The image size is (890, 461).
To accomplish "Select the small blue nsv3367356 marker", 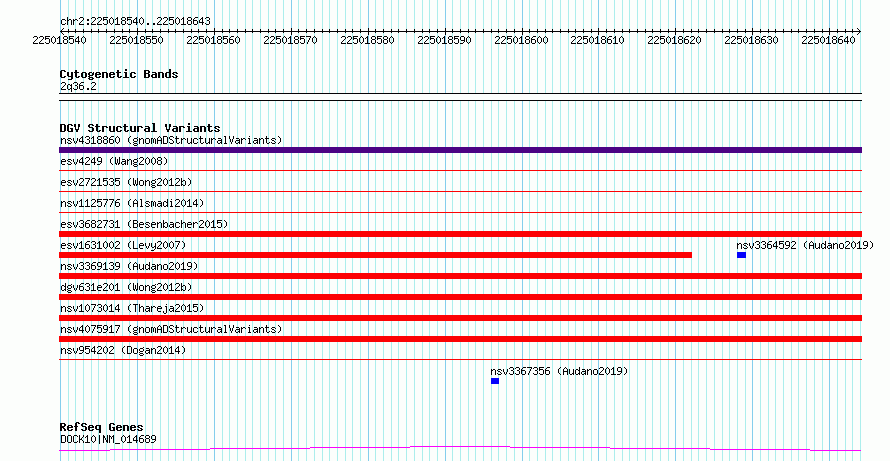I will pos(495,381).
